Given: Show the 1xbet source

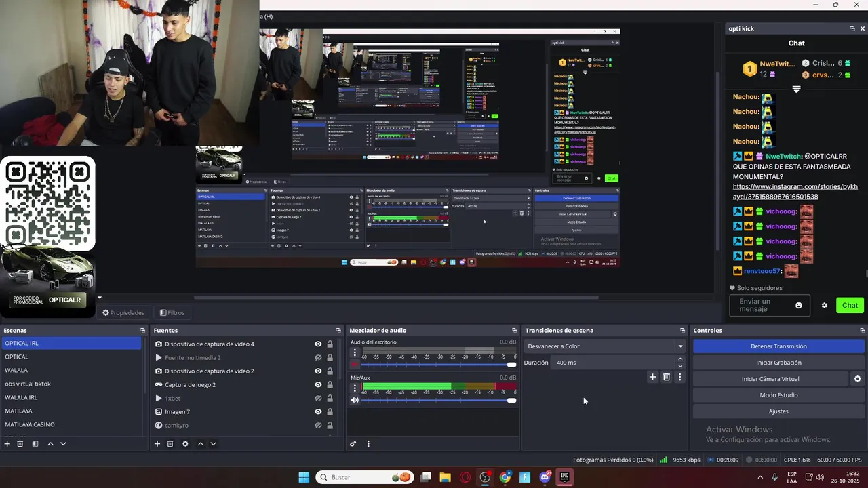Looking at the screenshot, I should coord(318,399).
